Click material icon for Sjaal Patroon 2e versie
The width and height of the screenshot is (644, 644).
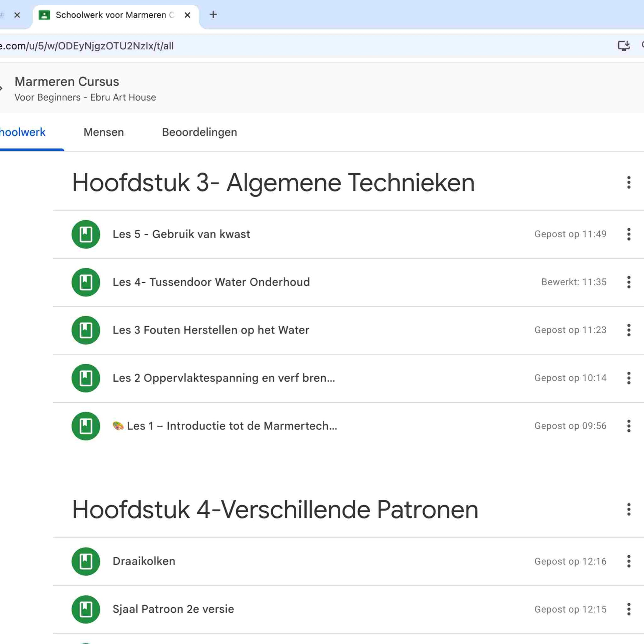coord(86,609)
